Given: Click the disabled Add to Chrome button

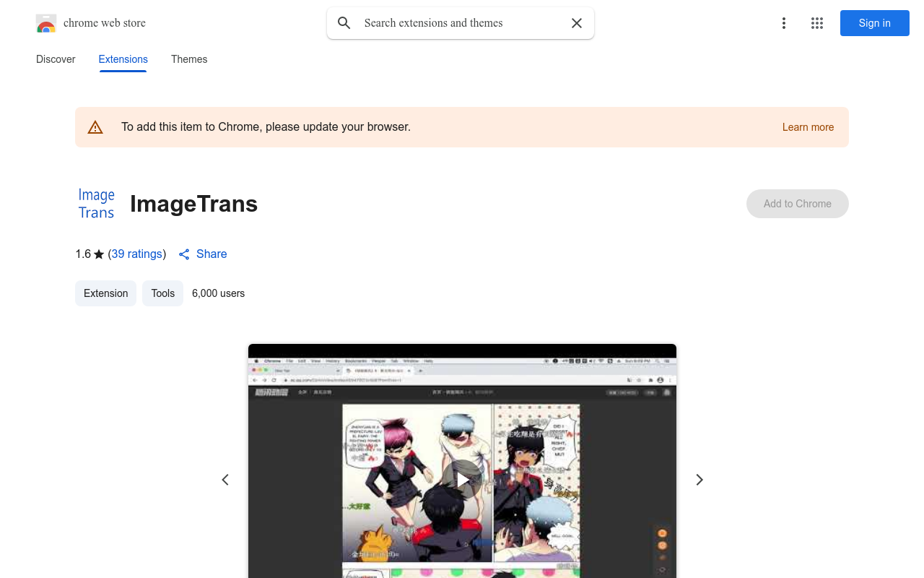Looking at the screenshot, I should pyautogui.click(x=798, y=204).
